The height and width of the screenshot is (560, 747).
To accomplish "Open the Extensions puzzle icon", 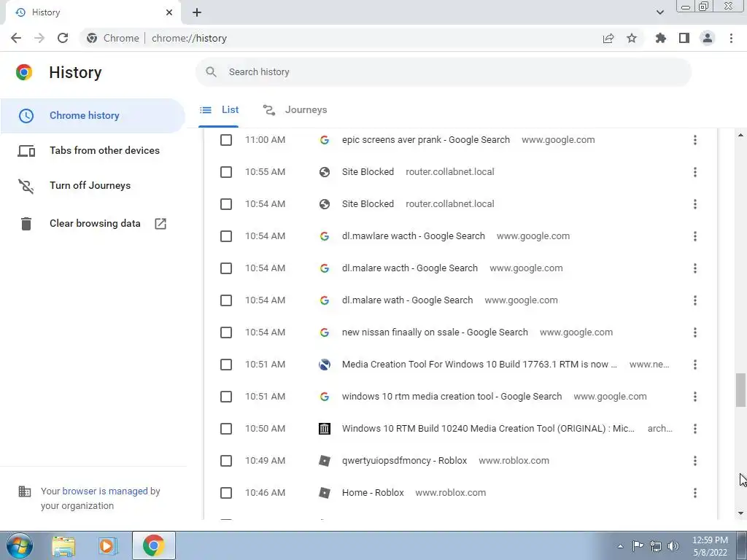I will [x=660, y=38].
